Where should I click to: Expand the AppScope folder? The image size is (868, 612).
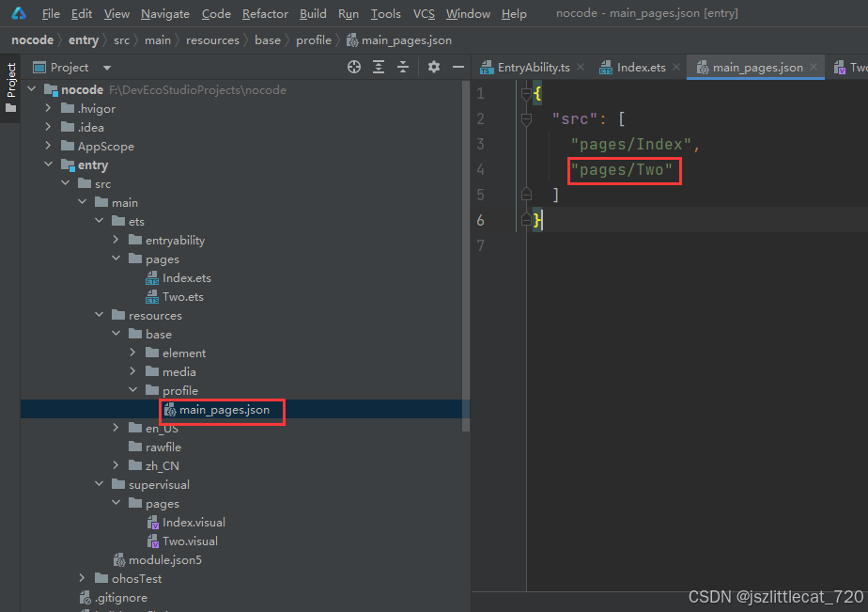click(x=48, y=146)
